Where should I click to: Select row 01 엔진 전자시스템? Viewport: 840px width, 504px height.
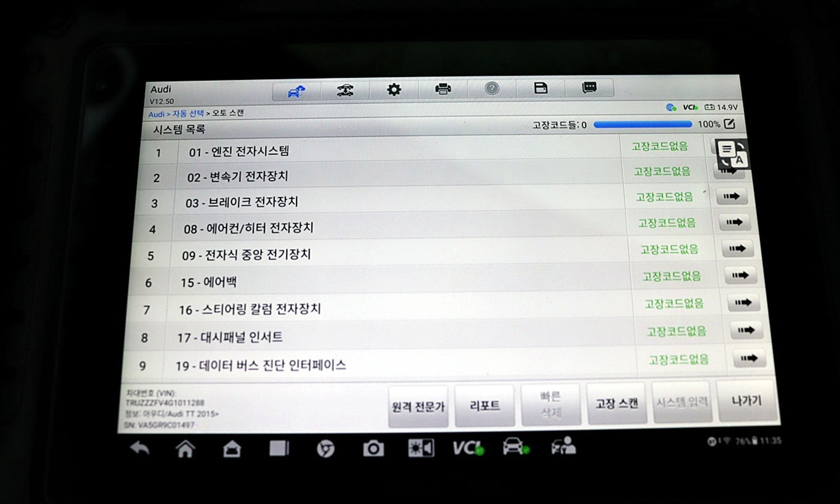pos(239,152)
